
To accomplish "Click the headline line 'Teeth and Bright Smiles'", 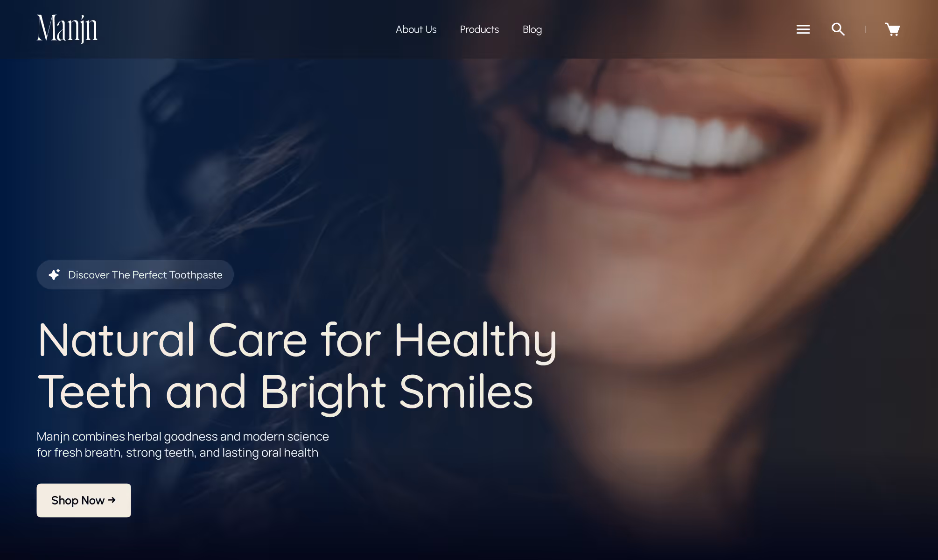I will [285, 392].
